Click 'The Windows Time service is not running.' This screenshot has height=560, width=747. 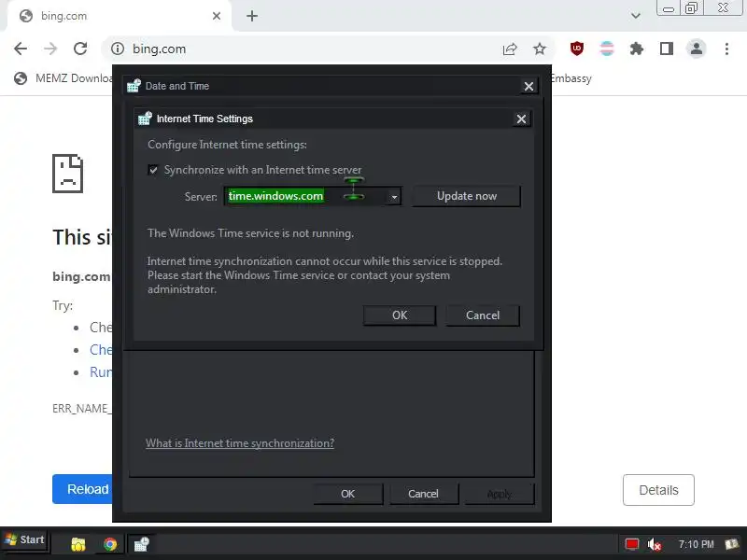[250, 233]
